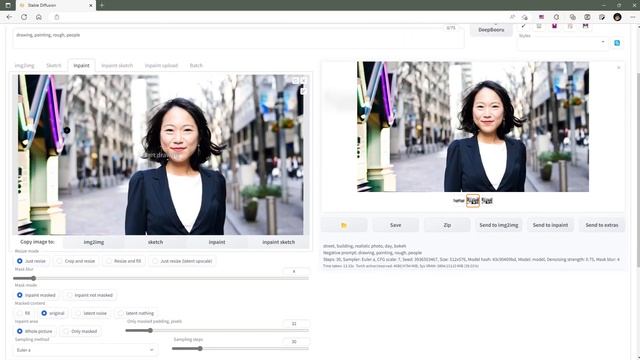Click the negative prompt text field
Viewport: 640px width, 360px height.
(238, 40)
